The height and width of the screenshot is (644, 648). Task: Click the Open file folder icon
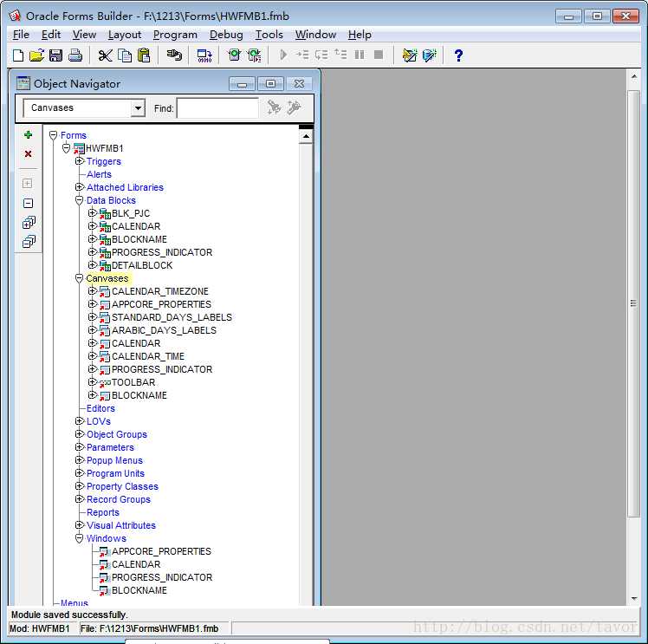[x=36, y=55]
